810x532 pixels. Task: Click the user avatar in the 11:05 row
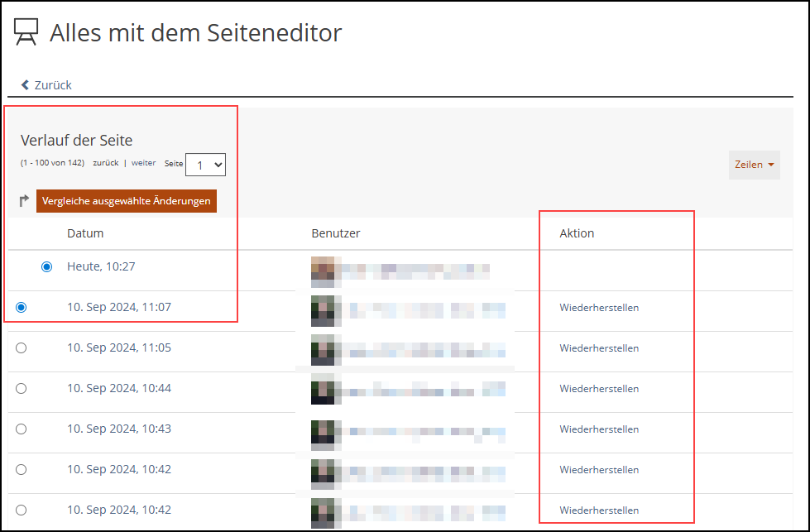323,349
